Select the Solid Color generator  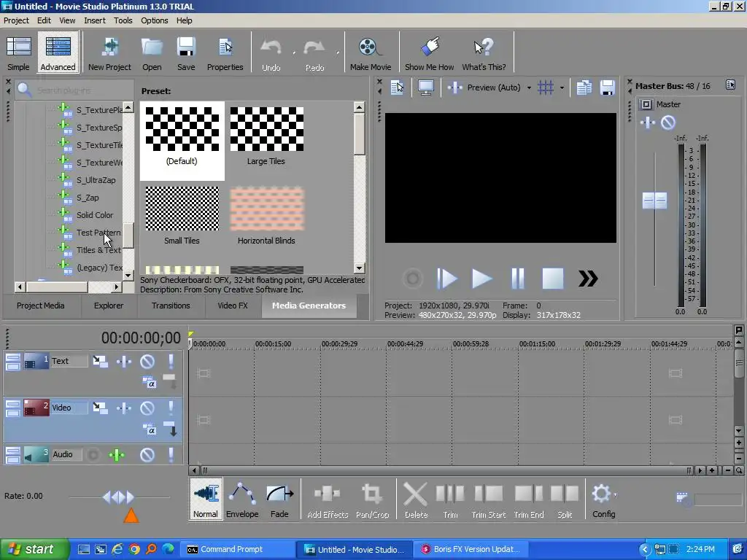tap(95, 215)
